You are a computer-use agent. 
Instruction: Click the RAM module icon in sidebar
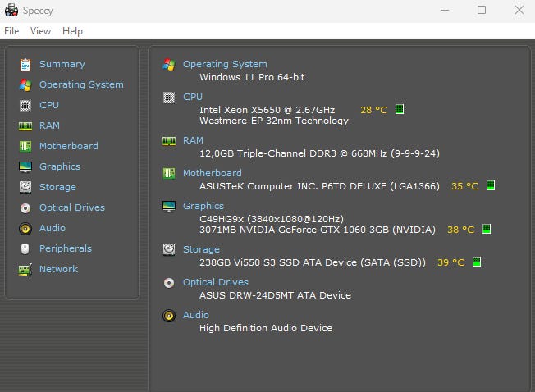pos(25,125)
